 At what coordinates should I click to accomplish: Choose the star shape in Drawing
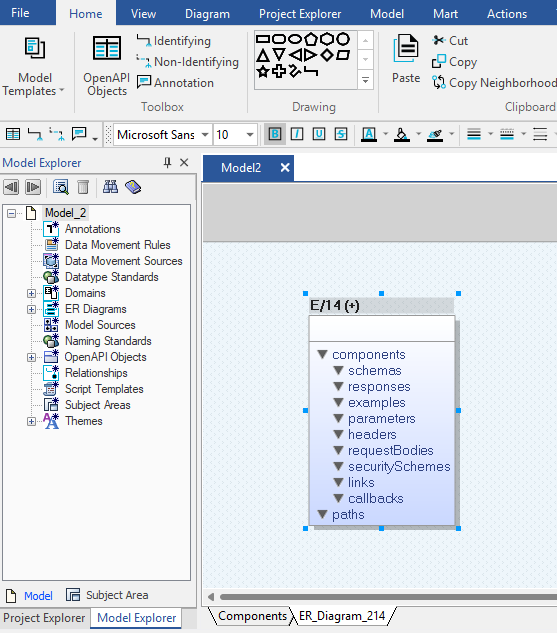(263, 72)
